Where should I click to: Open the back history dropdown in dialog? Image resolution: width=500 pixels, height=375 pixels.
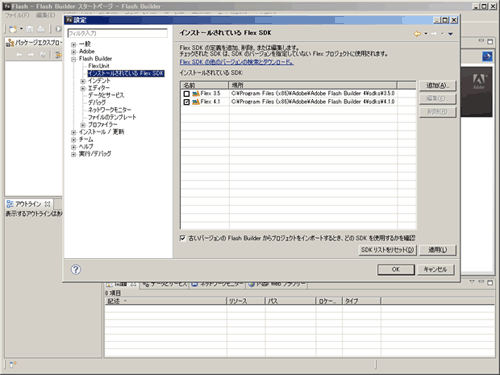click(x=426, y=34)
